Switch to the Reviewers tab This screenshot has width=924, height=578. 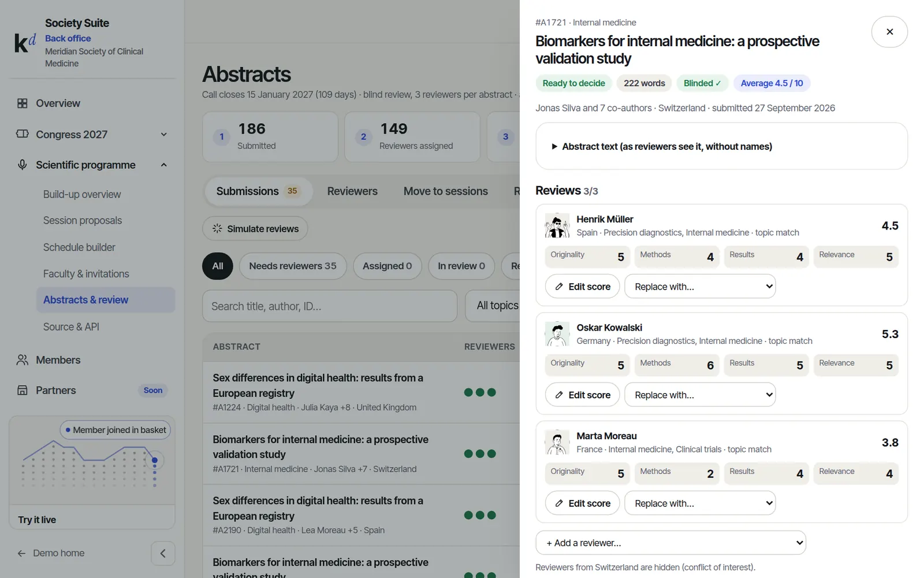pyautogui.click(x=352, y=191)
